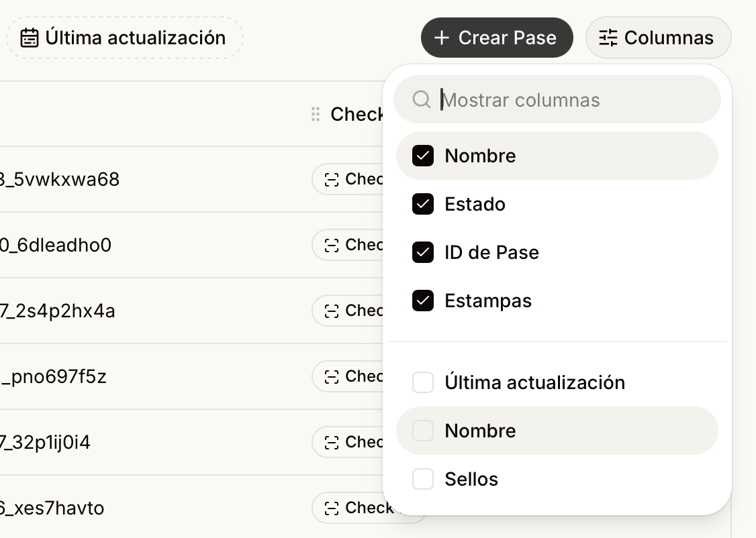The image size is (756, 538).
Task: Click scan icon in the 6dleadho0 row
Action: coord(332,246)
